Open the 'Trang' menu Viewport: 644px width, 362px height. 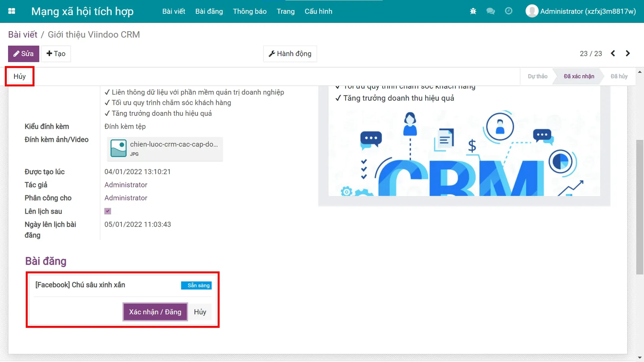285,11
